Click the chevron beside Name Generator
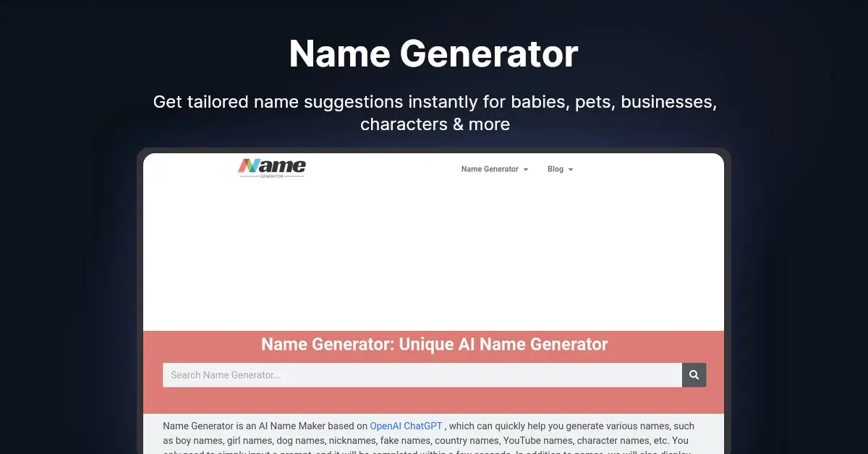868x454 pixels. (x=526, y=169)
